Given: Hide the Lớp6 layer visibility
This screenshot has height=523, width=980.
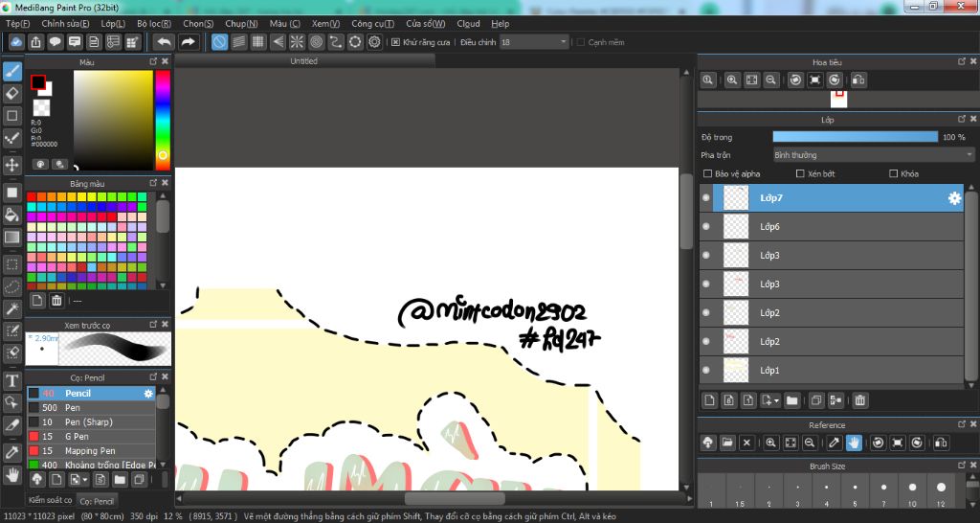Looking at the screenshot, I should (706, 226).
